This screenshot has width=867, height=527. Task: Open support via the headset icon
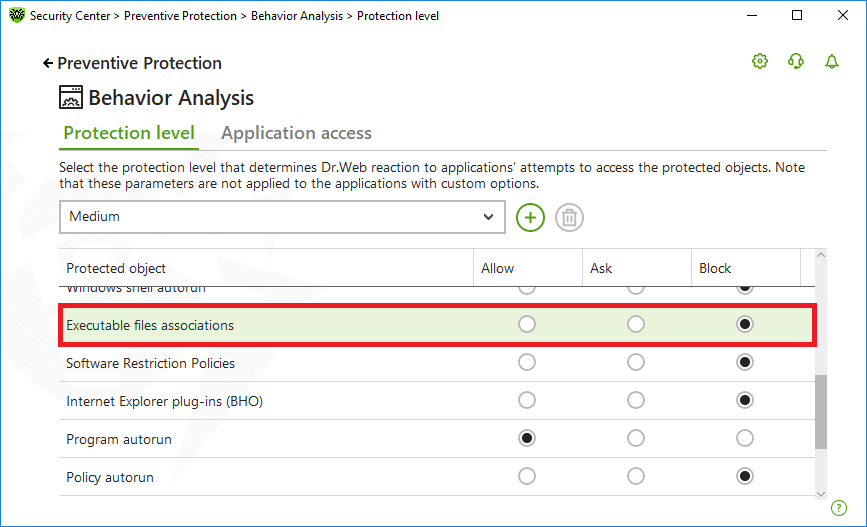(x=796, y=61)
